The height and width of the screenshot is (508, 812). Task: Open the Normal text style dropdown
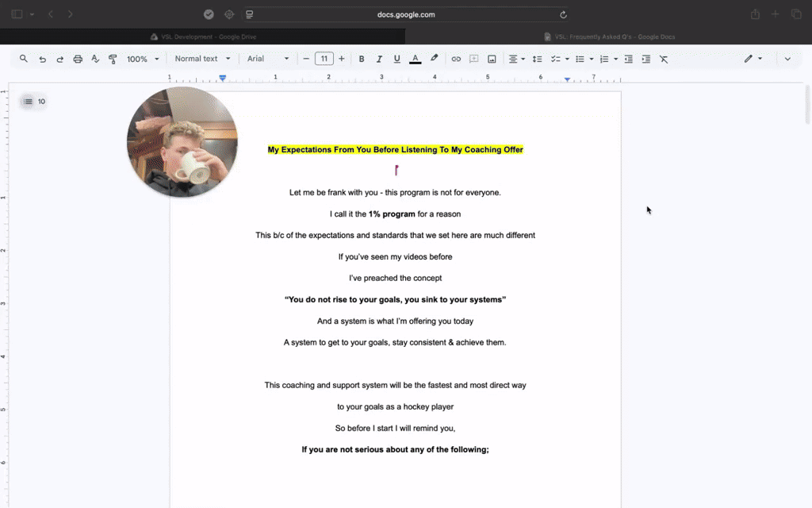202,59
